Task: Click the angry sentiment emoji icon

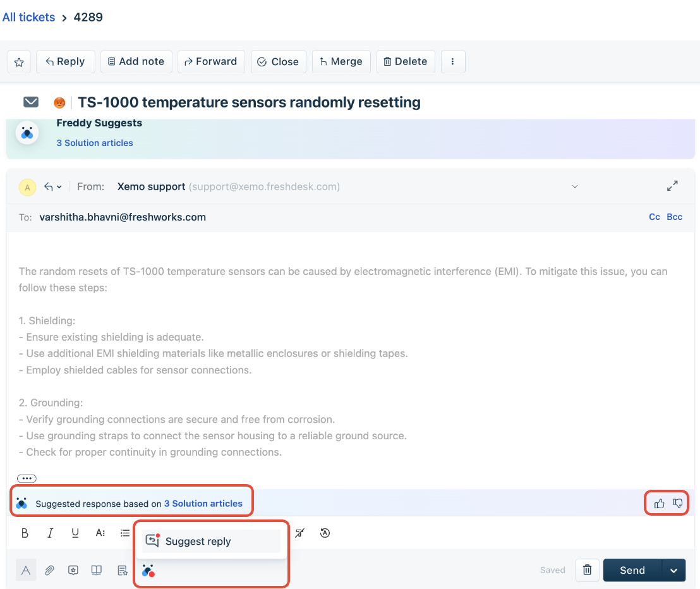Action: click(59, 103)
